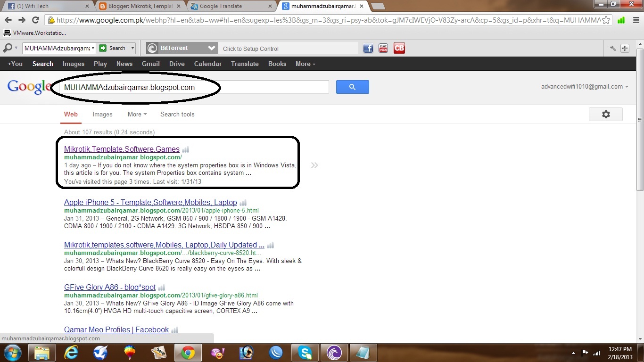Open Windows Explorer from the taskbar
Viewport: 644px width, 362px height.
click(42, 353)
